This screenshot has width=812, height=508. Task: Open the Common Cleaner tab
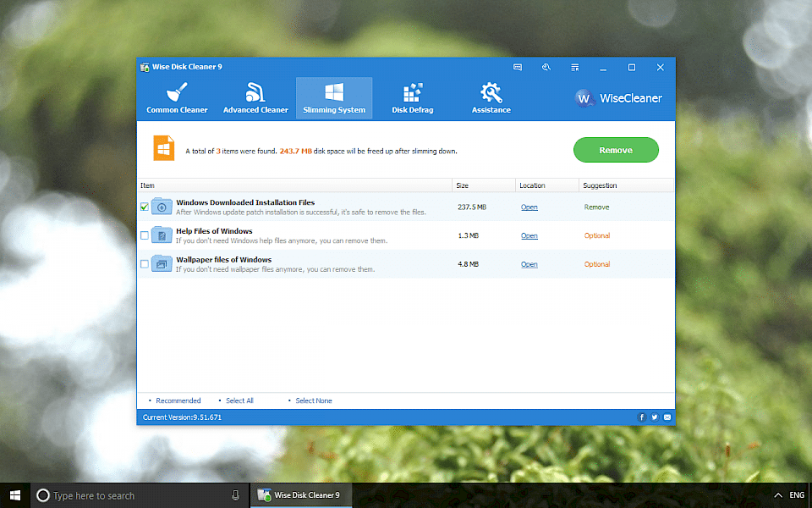[x=177, y=98]
